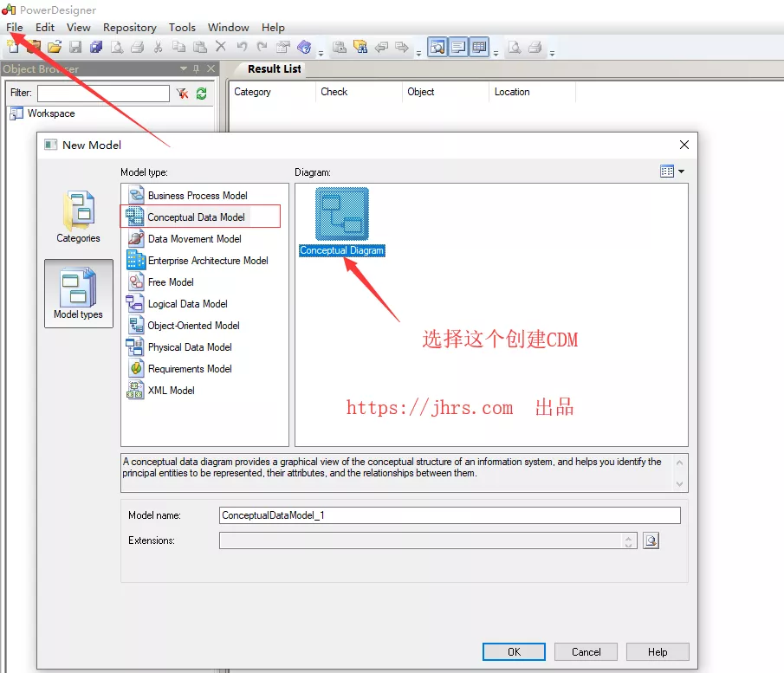Click the back arrow toolbar icon
The image size is (784, 673).
coord(381,48)
